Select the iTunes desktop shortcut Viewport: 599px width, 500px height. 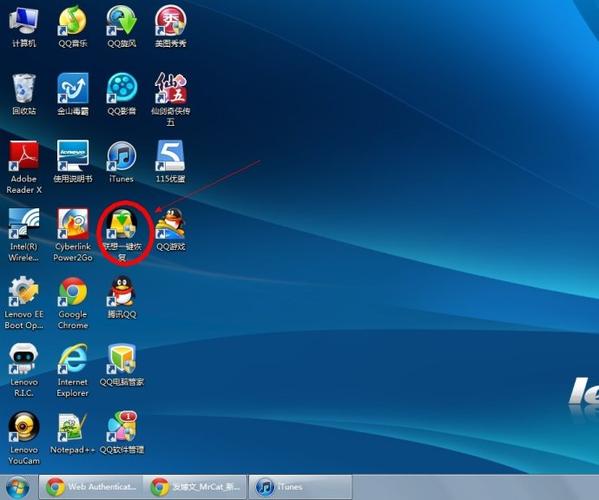[x=121, y=162]
